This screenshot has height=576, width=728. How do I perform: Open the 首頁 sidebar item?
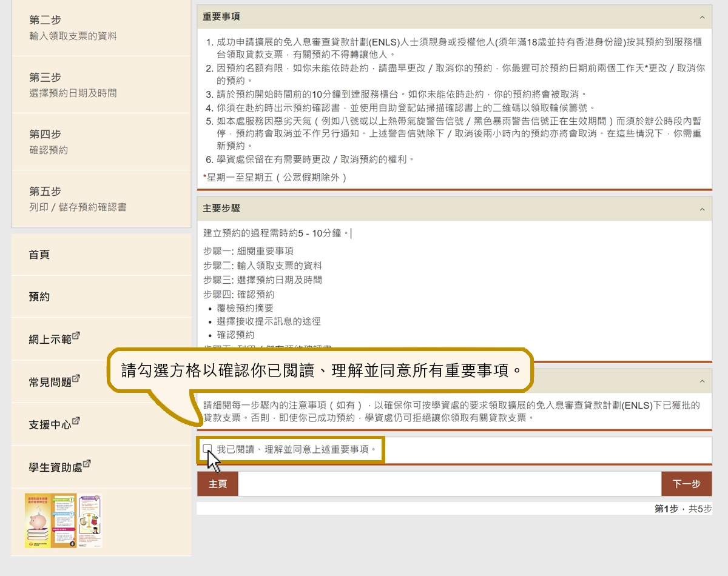pyautogui.click(x=40, y=255)
